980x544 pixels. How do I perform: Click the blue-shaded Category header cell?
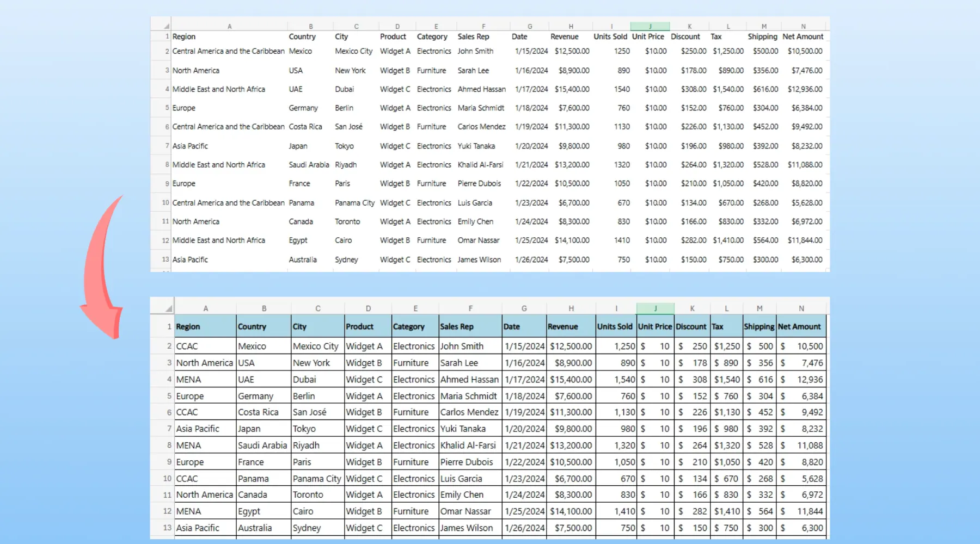pos(415,326)
